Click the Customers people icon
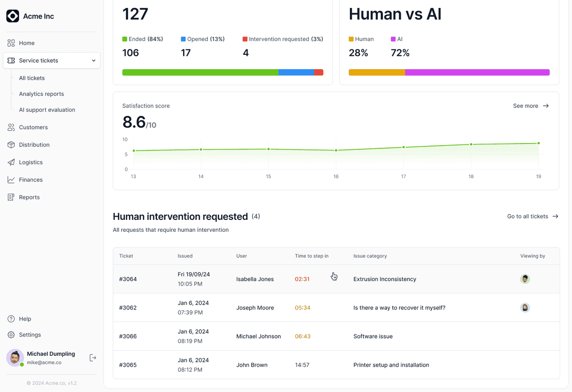This screenshot has width=572, height=392. tap(11, 127)
